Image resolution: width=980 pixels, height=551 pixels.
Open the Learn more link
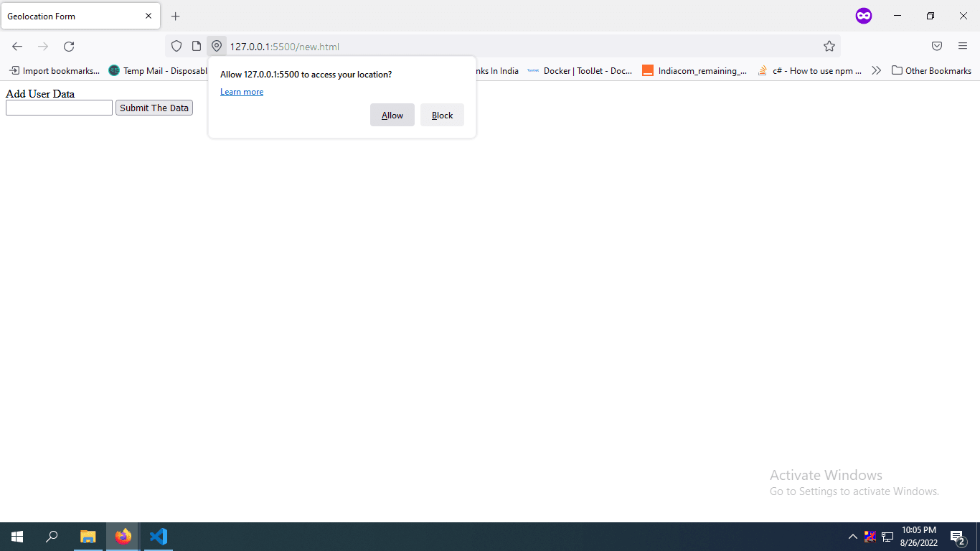[x=242, y=92]
